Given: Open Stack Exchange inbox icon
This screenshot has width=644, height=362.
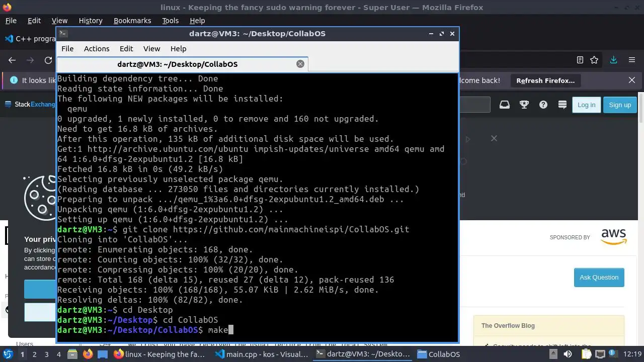Looking at the screenshot, I should pos(505,105).
